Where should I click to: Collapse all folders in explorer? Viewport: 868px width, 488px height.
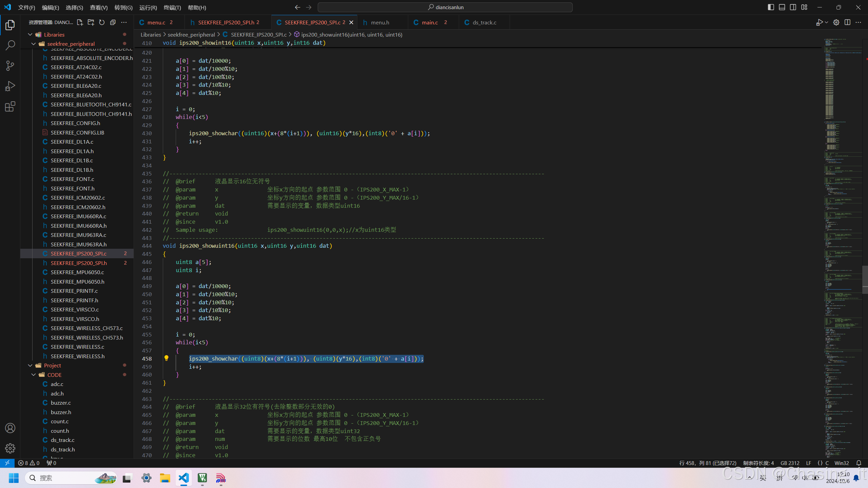(x=113, y=22)
